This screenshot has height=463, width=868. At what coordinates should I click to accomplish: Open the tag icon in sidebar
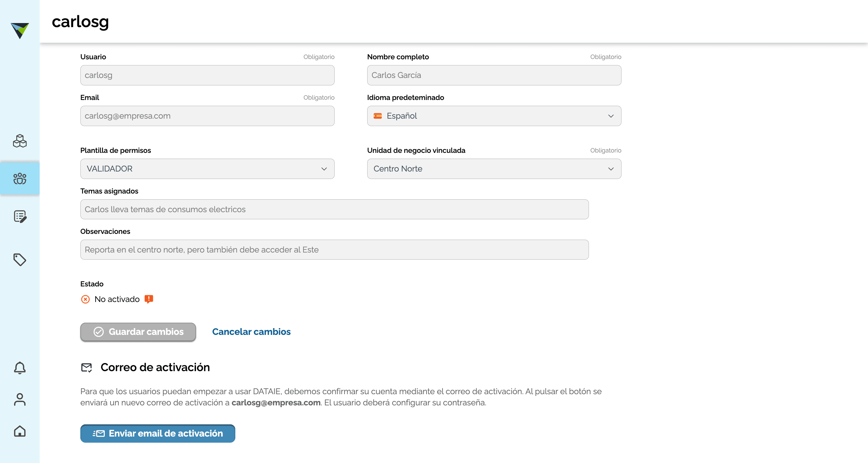coord(20,260)
